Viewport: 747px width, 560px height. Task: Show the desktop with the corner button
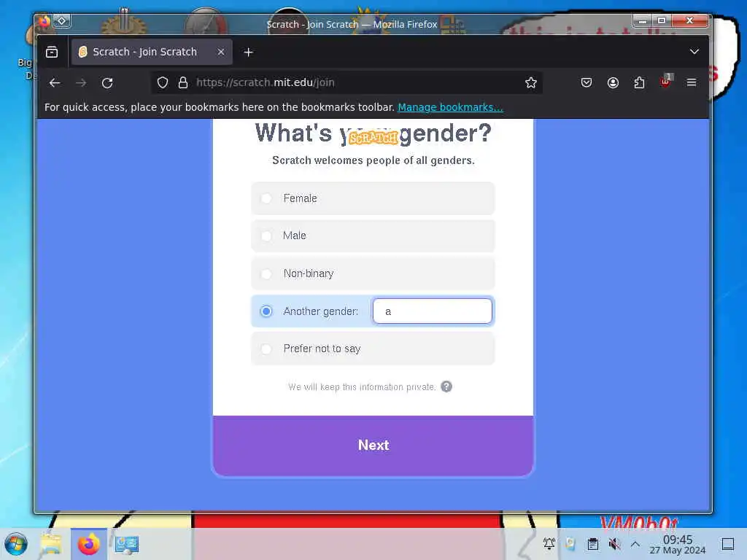click(728, 544)
